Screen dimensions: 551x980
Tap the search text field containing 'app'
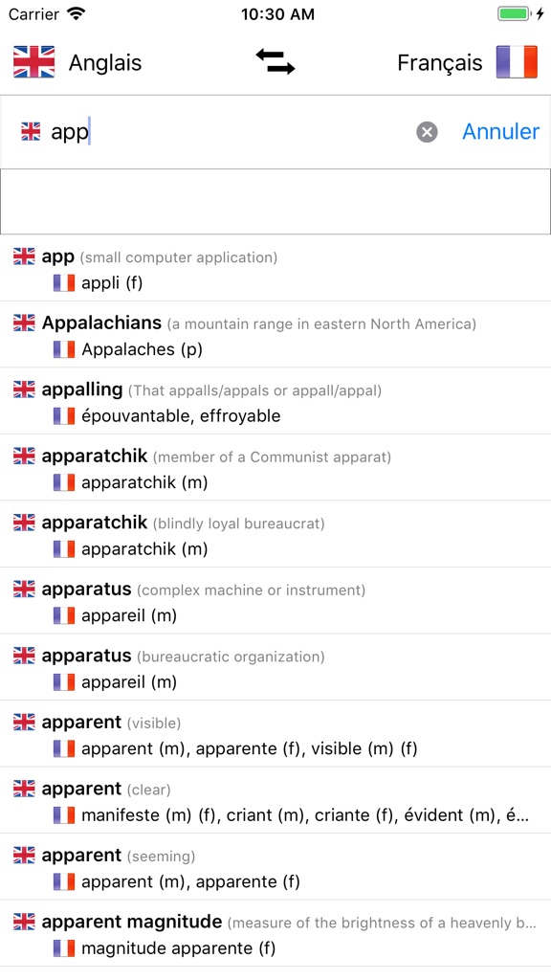coord(191,131)
